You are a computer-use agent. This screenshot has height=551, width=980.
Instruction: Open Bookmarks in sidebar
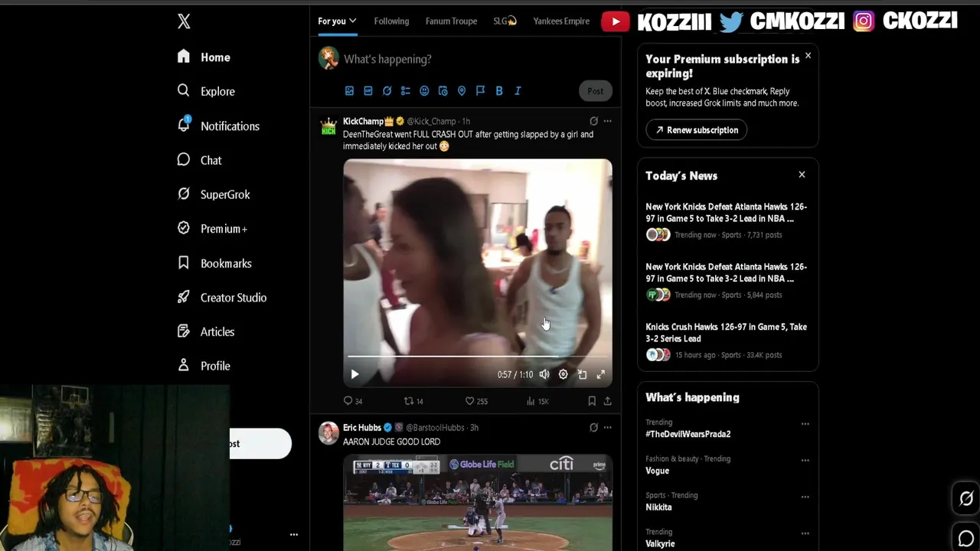214,263
